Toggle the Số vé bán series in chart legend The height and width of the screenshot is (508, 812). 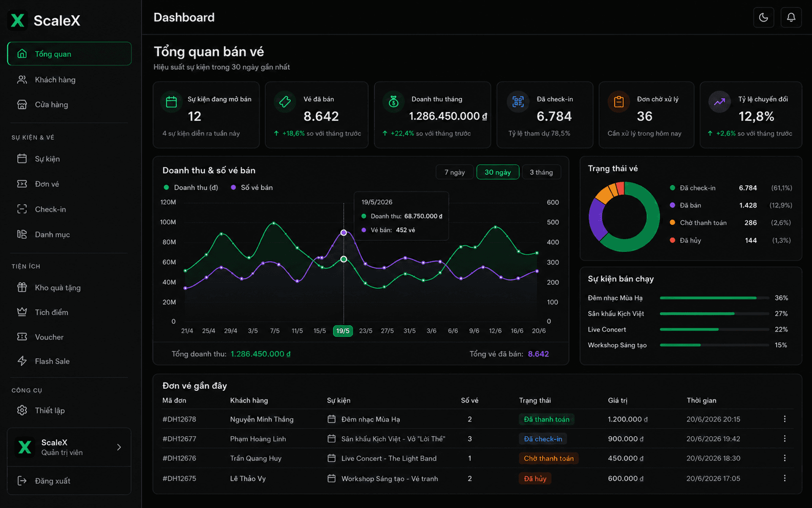tap(251, 187)
